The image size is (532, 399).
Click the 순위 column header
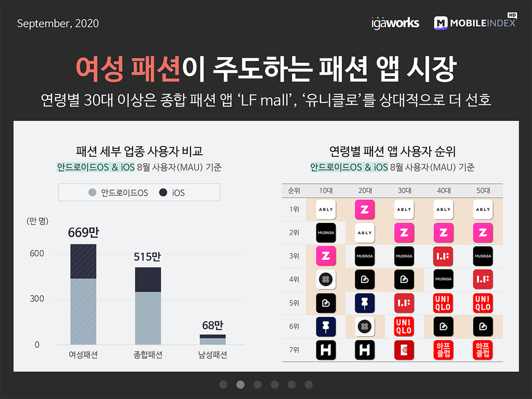(x=294, y=191)
